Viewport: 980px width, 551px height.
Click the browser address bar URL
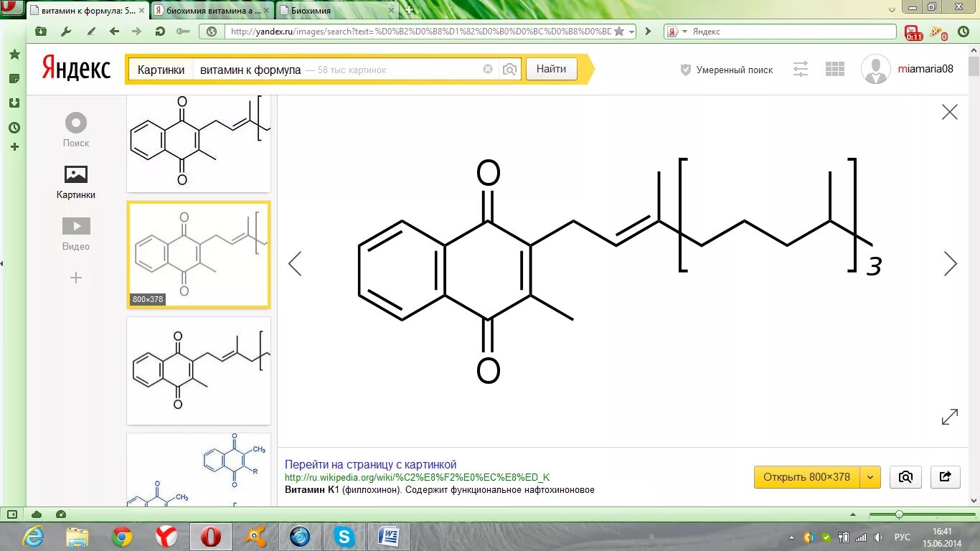coord(420,32)
